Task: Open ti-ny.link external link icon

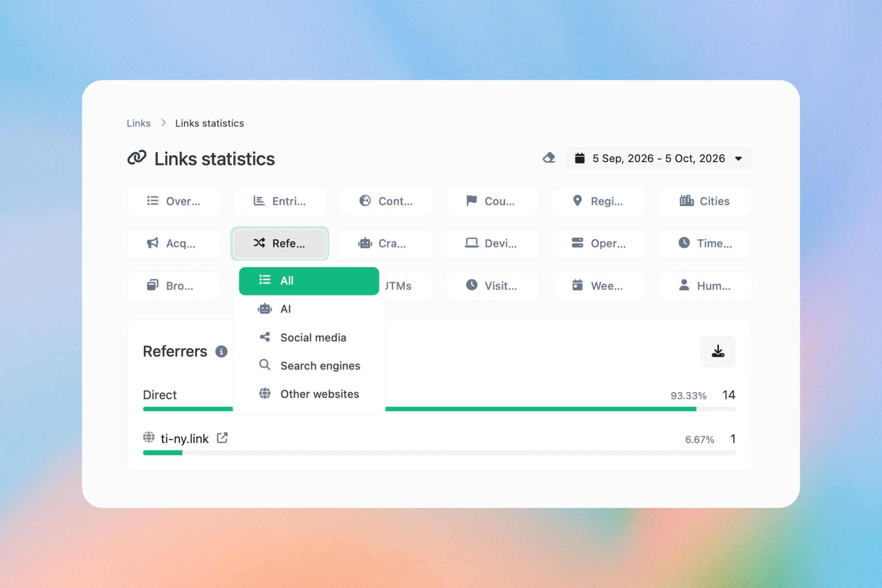Action: [222, 438]
